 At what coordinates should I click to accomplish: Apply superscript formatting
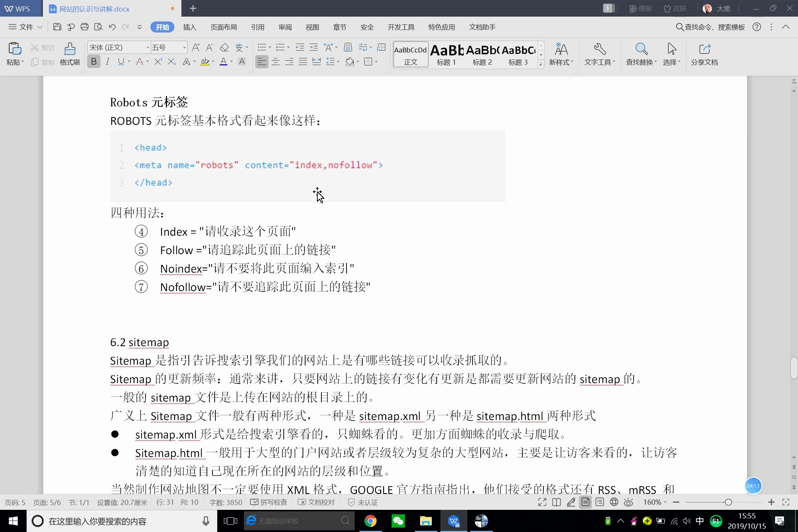point(158,62)
